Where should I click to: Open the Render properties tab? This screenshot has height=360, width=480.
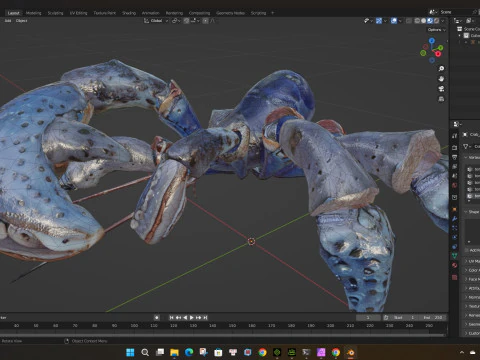click(455, 147)
